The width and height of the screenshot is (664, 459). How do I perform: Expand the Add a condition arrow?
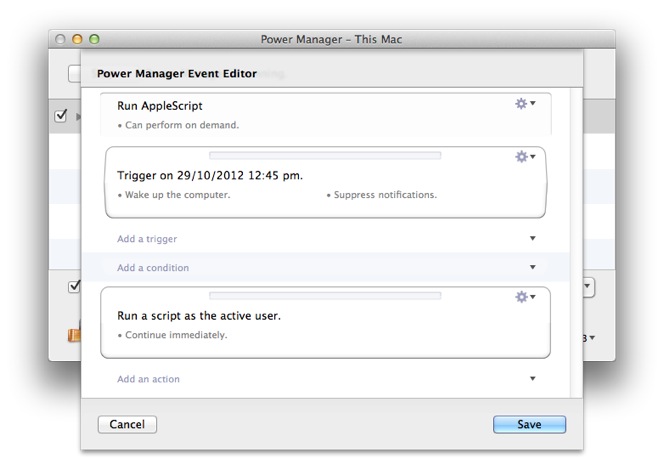(x=532, y=268)
